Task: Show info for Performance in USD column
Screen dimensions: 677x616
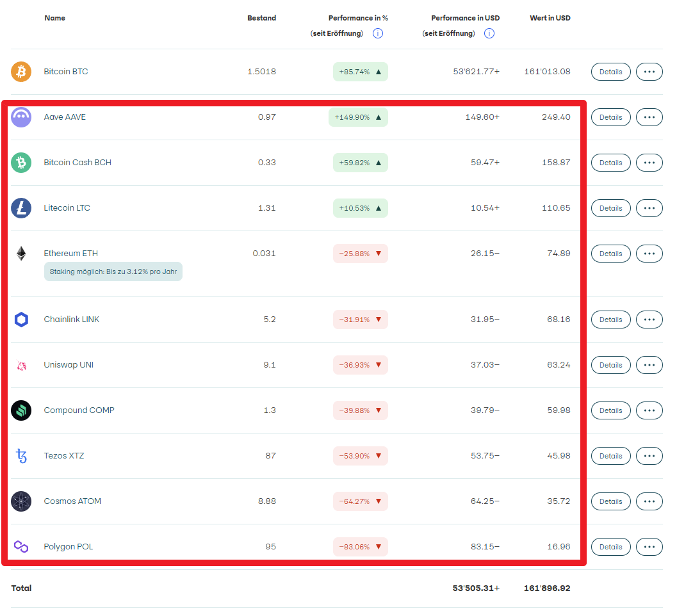Action: 489,33
